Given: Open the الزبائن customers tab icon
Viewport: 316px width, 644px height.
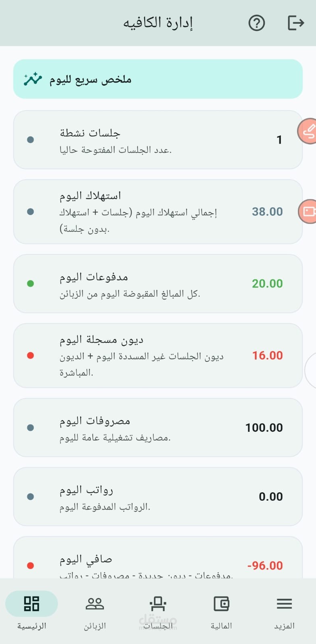Looking at the screenshot, I should (95, 604).
